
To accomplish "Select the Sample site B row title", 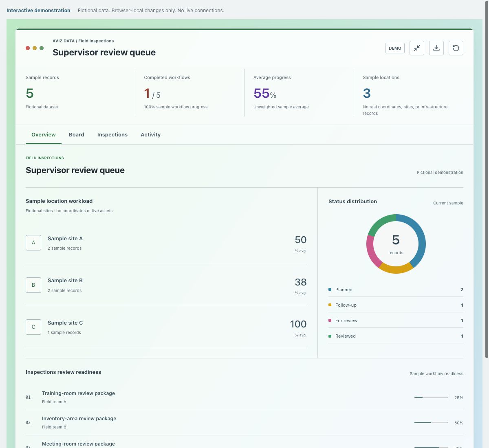I will point(65,281).
